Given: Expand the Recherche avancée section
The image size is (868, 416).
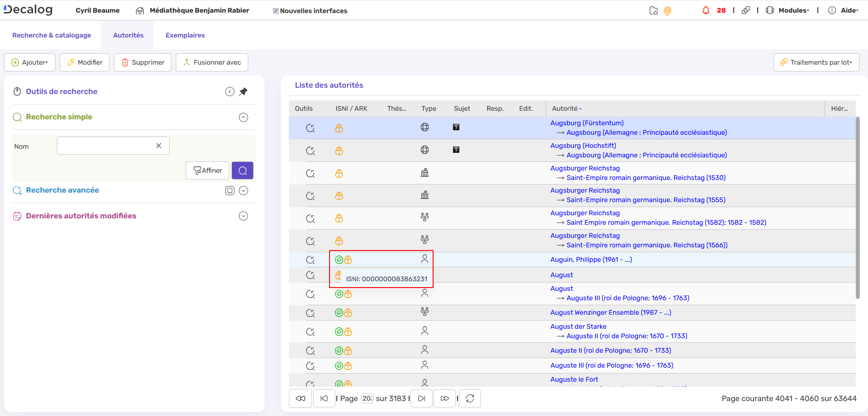Looking at the screenshot, I should pyautogui.click(x=243, y=191).
